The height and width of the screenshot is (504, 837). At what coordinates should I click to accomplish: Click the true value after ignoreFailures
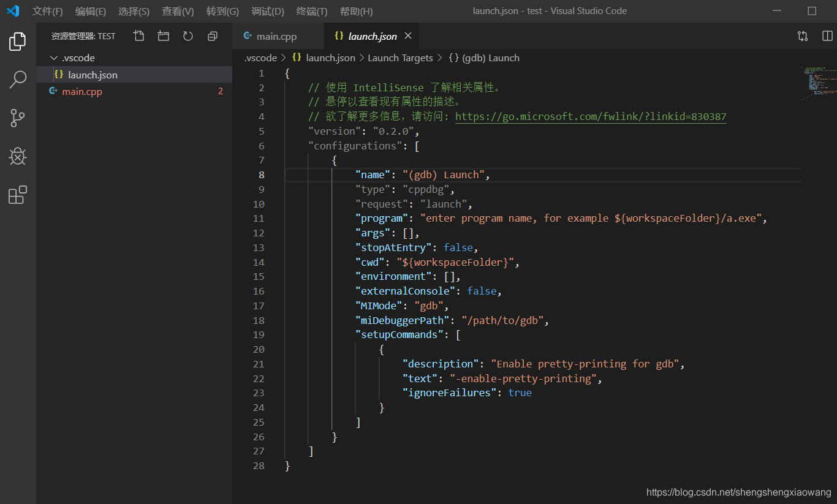pyautogui.click(x=520, y=393)
